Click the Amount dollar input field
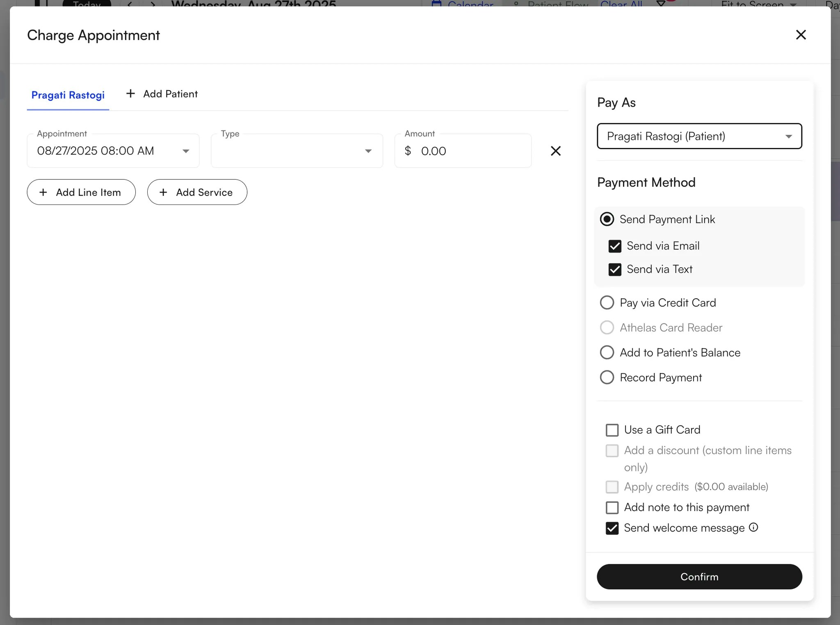The height and width of the screenshot is (625, 840). (472, 151)
